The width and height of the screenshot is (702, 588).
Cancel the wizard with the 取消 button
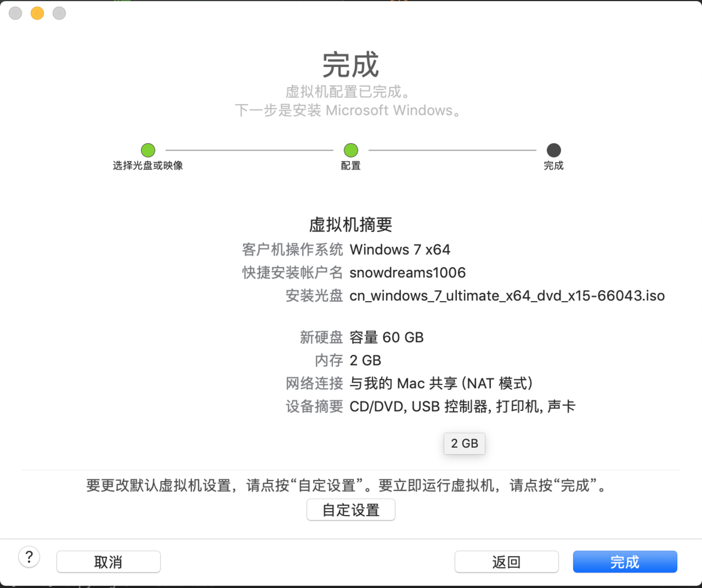[108, 561]
